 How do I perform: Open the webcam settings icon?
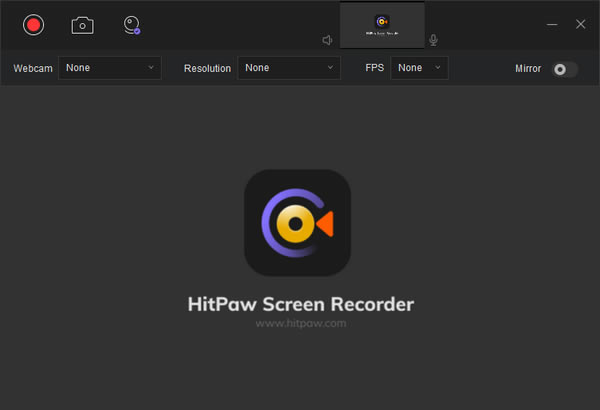coord(132,25)
